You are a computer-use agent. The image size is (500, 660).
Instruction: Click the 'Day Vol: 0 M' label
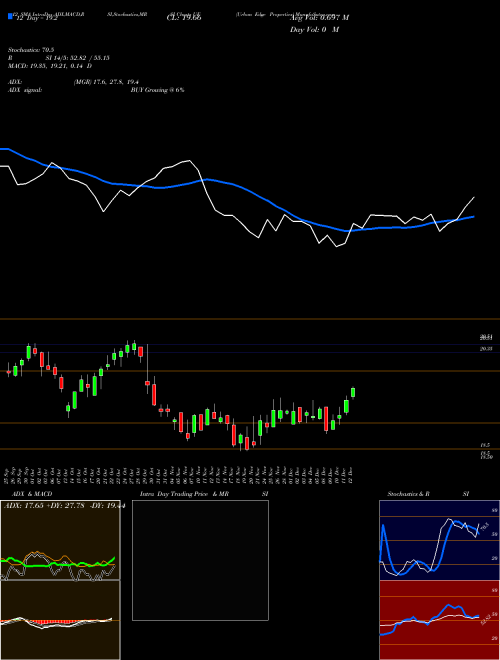click(314, 30)
